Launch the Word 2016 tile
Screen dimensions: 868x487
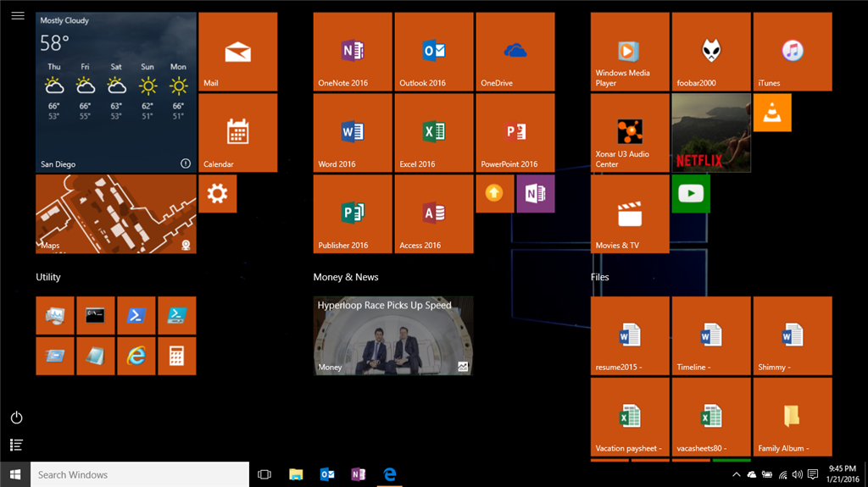(353, 133)
